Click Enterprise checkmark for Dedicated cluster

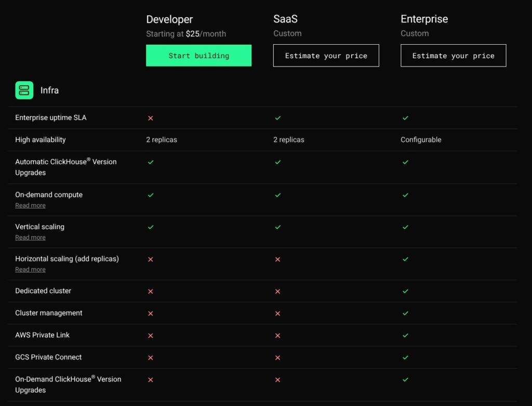(405, 291)
